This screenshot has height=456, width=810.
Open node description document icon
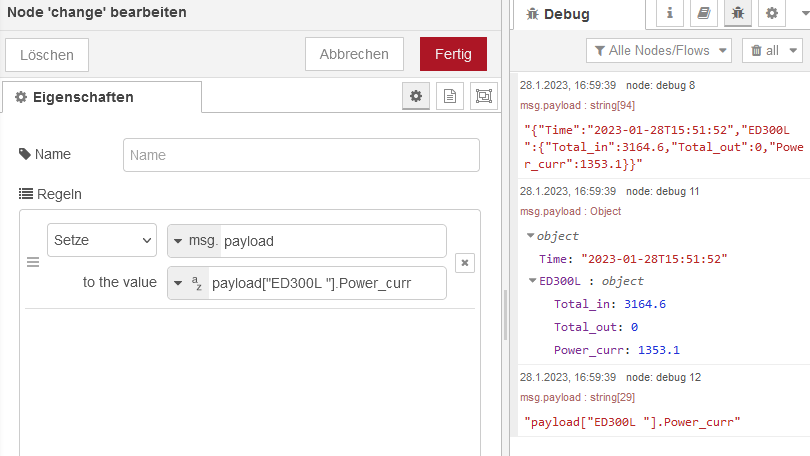[x=450, y=97]
